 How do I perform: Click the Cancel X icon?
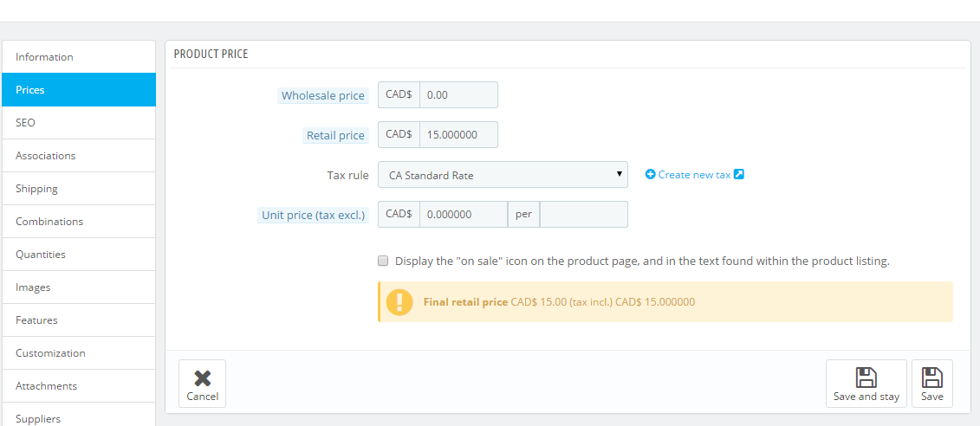pyautogui.click(x=202, y=378)
